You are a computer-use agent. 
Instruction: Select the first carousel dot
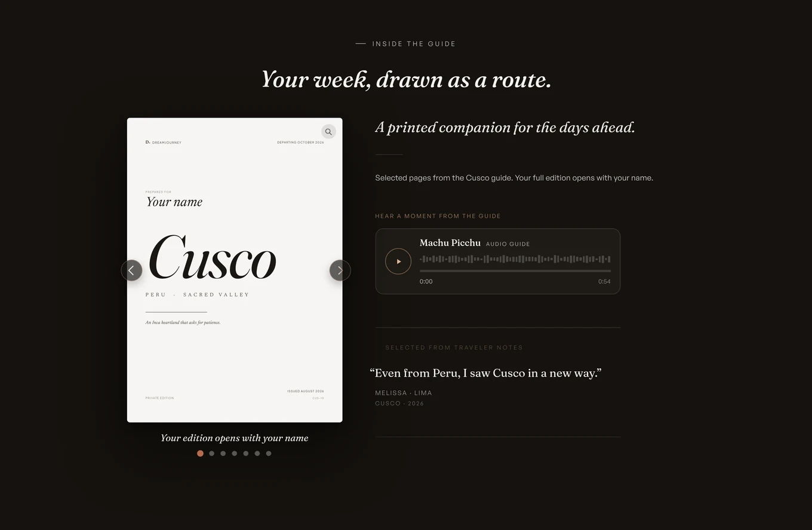(200, 454)
